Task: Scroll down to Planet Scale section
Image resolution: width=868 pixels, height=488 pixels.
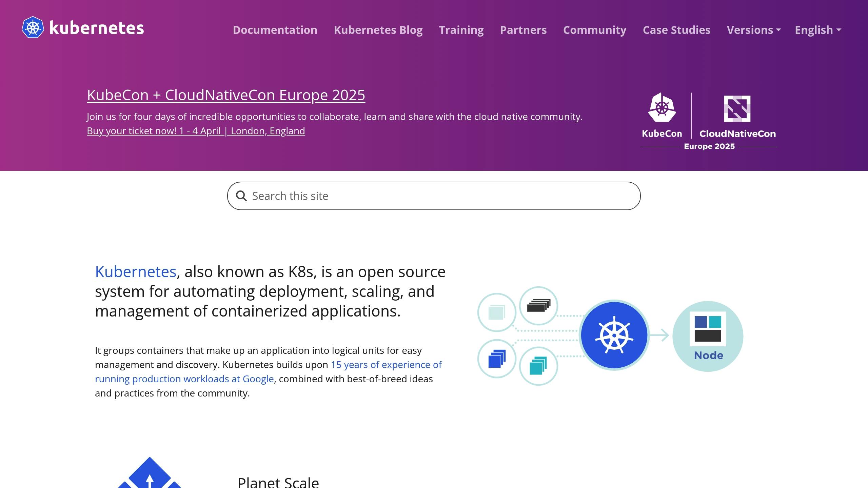Action: [278, 481]
